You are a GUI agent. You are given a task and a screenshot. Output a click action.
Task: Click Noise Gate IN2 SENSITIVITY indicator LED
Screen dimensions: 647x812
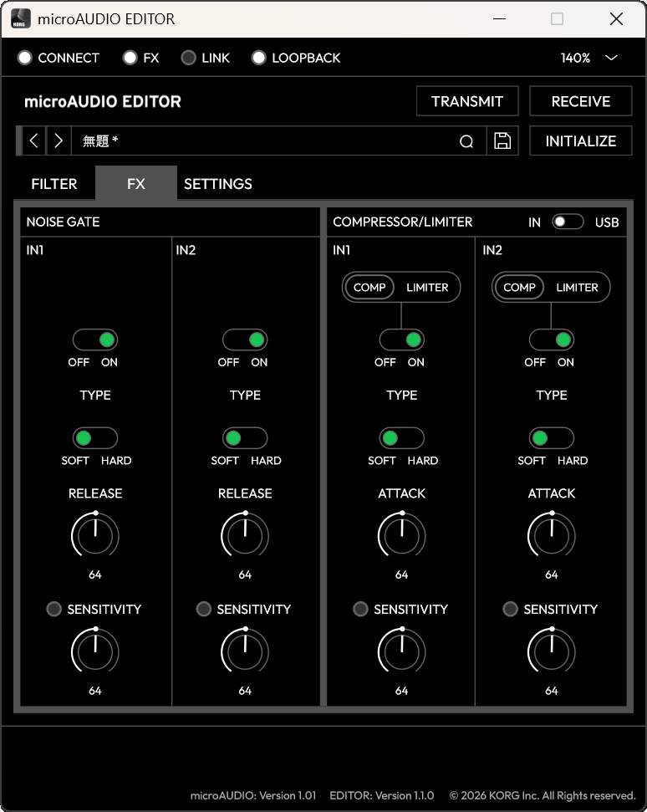pyautogui.click(x=204, y=609)
